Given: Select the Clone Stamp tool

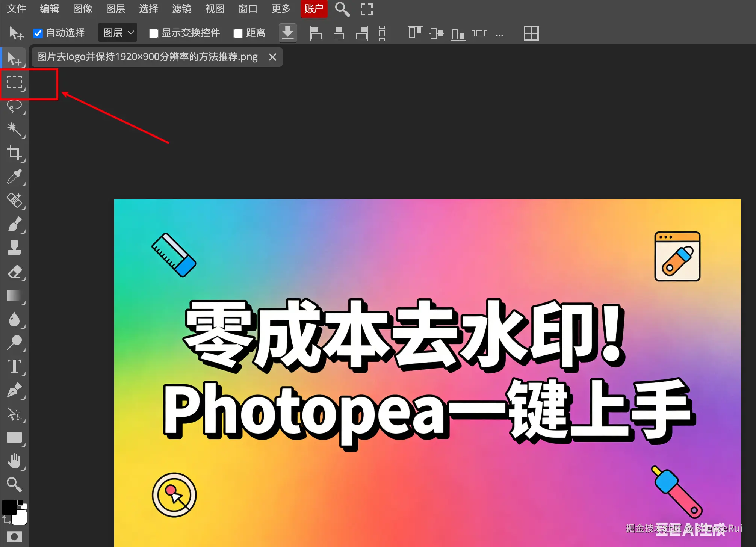Looking at the screenshot, I should 14,248.
